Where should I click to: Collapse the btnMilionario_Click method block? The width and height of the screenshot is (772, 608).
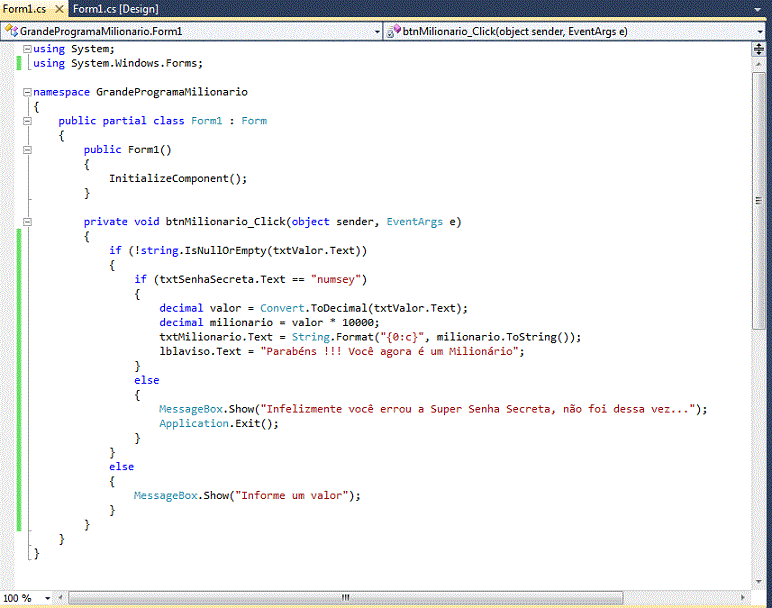pos(28,222)
